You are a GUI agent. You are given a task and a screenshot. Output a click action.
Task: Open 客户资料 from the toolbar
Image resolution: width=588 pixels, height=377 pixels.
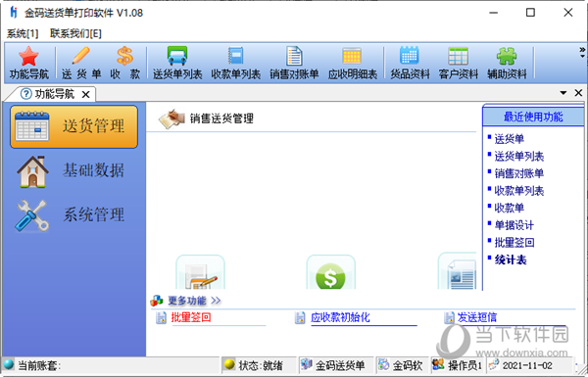459,63
